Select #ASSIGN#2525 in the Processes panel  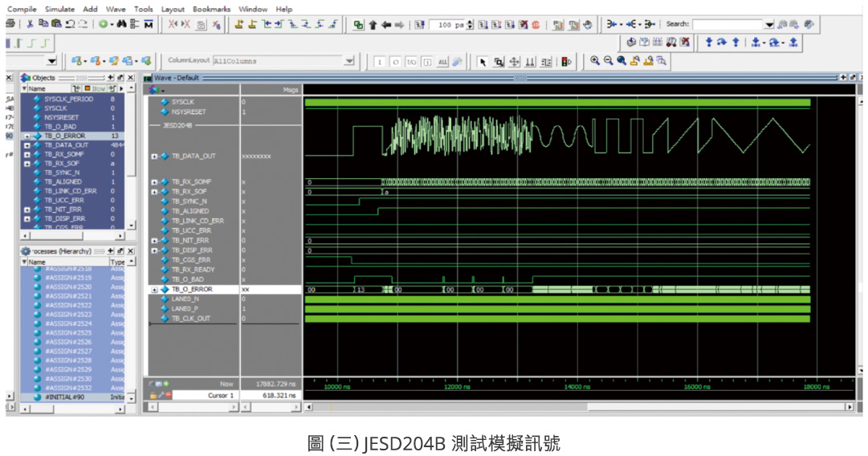click(x=68, y=332)
